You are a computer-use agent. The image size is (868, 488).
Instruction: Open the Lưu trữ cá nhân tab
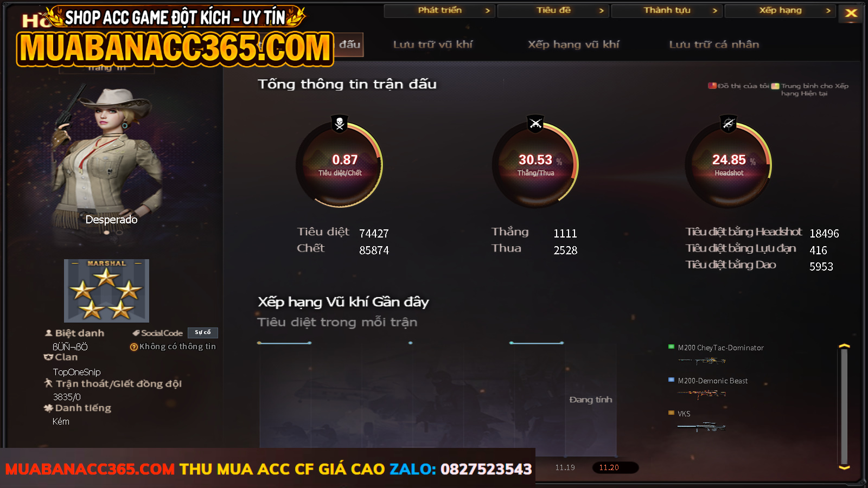(x=714, y=44)
